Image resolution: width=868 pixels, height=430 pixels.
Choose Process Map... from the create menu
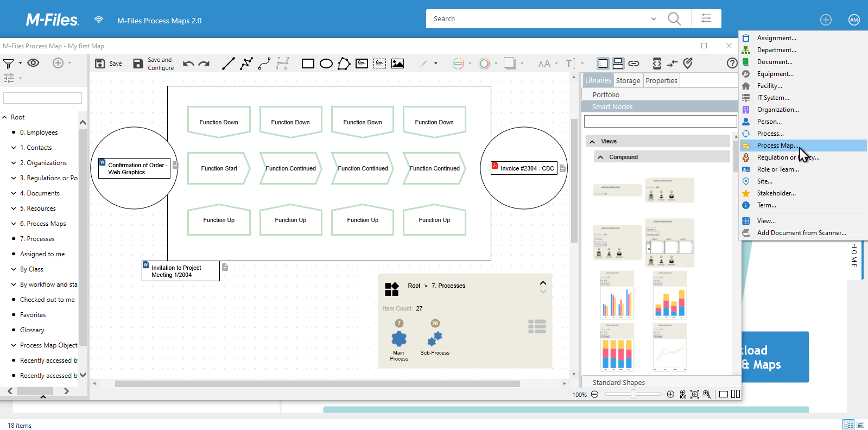coord(777,146)
